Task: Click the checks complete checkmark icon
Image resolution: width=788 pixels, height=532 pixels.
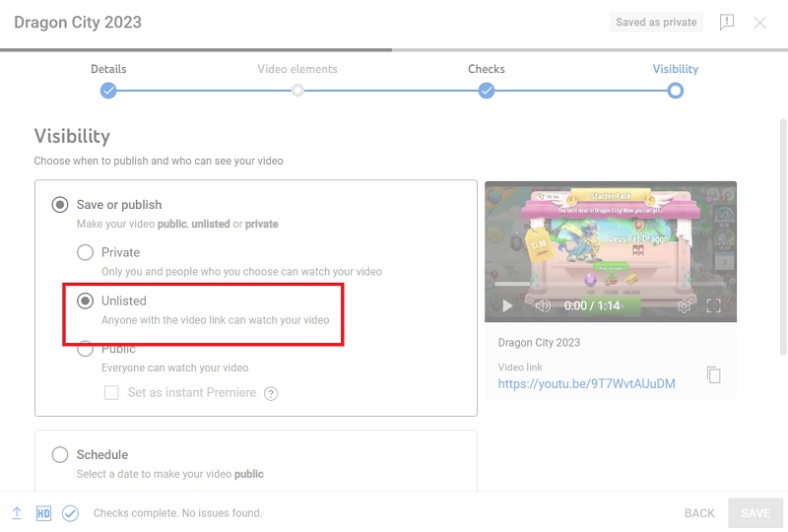Action: point(70,513)
